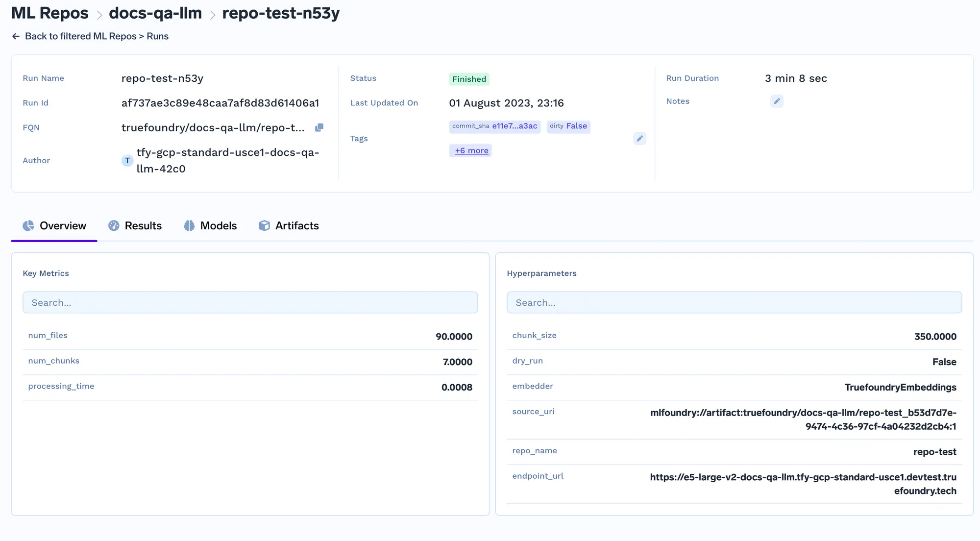
Task: Expand the +6 more tags
Action: click(x=471, y=150)
